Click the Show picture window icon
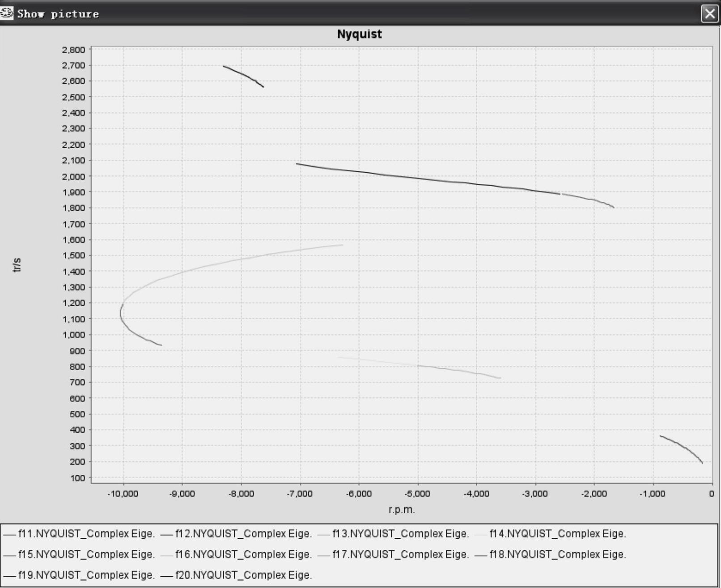Screen dimensions: 721x588 (x=6, y=13)
